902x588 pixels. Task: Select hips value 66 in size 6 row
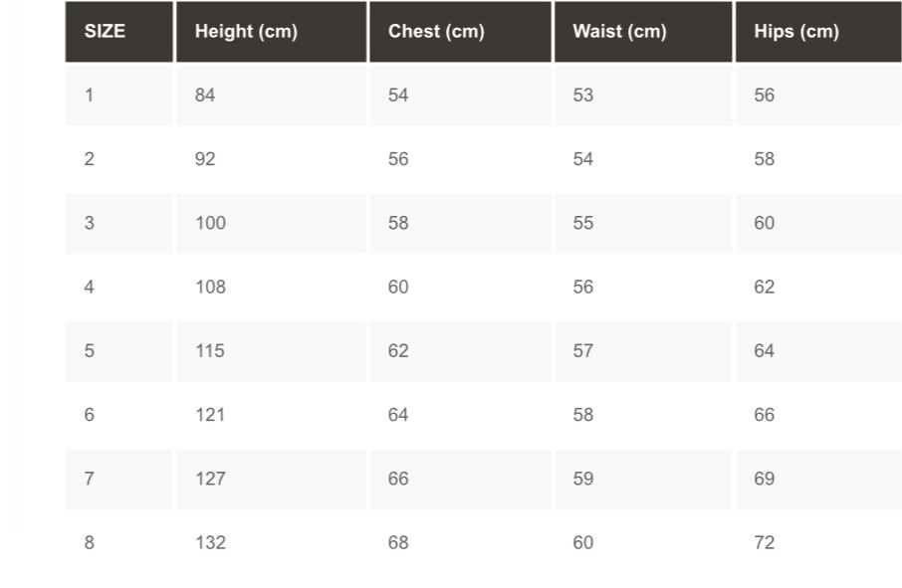coord(764,415)
